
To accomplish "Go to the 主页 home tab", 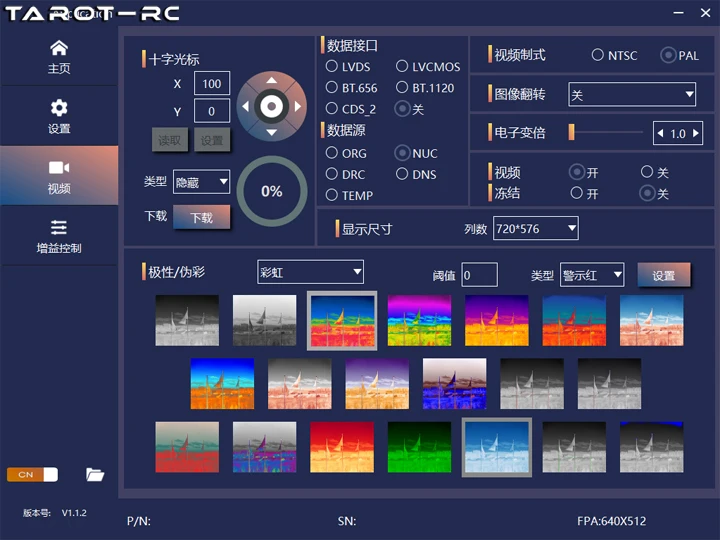I will pos(59,57).
